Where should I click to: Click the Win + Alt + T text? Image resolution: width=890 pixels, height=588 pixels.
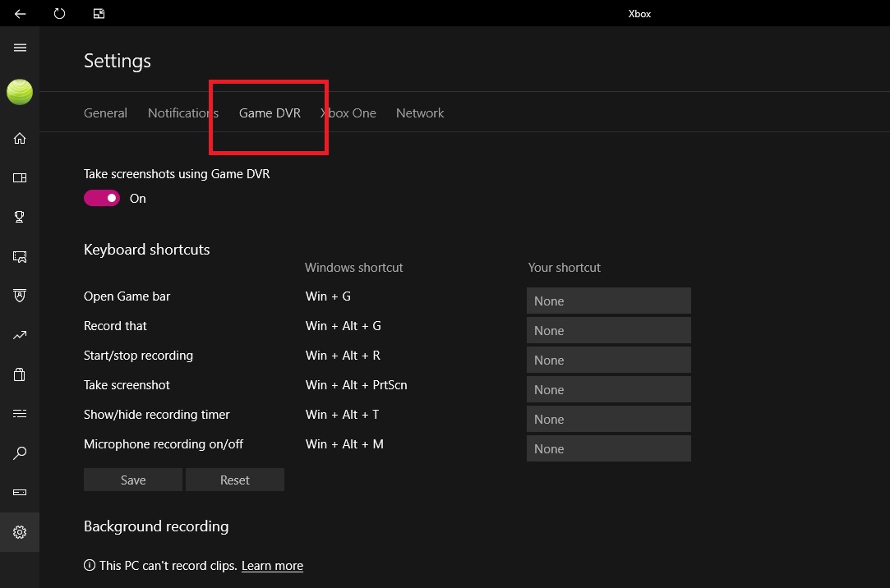click(342, 415)
